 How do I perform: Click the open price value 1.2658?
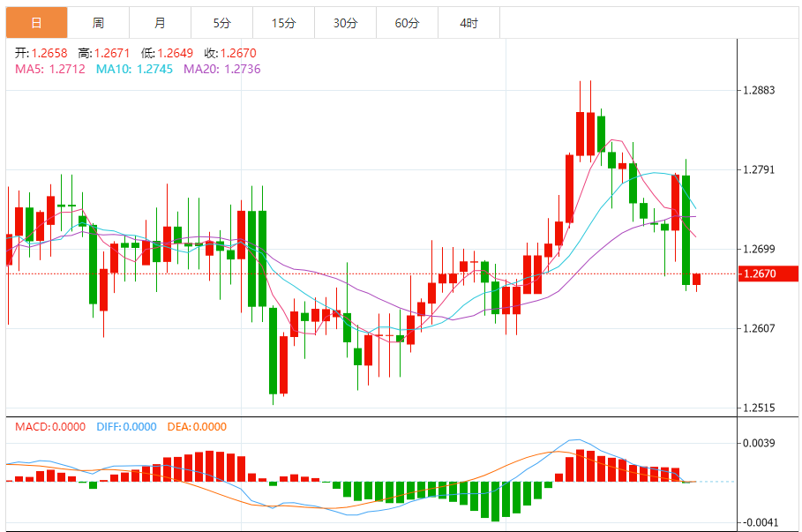[x=49, y=53]
